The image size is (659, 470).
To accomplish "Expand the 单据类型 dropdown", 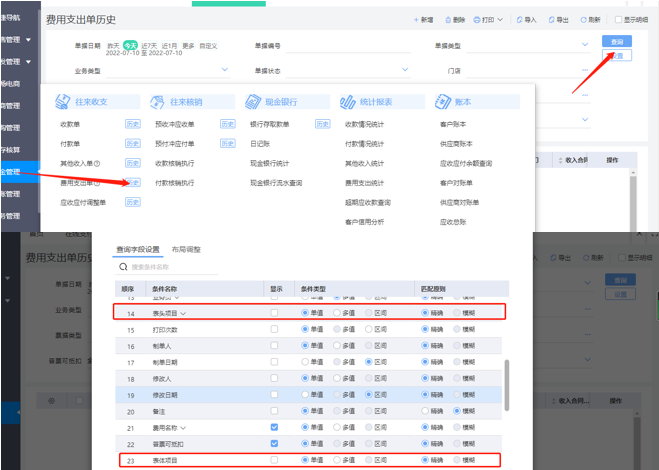I will 585,45.
